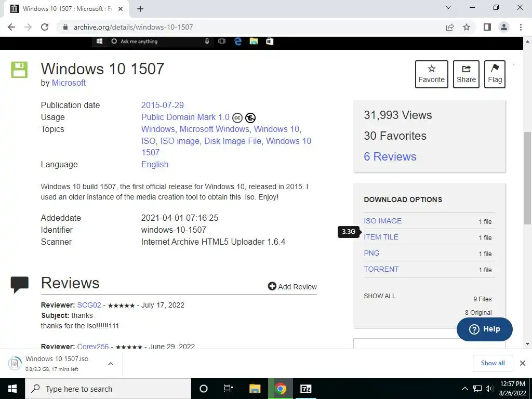The height and width of the screenshot is (399, 532).
Task: Open File Explorer from taskbar
Action: click(x=255, y=389)
